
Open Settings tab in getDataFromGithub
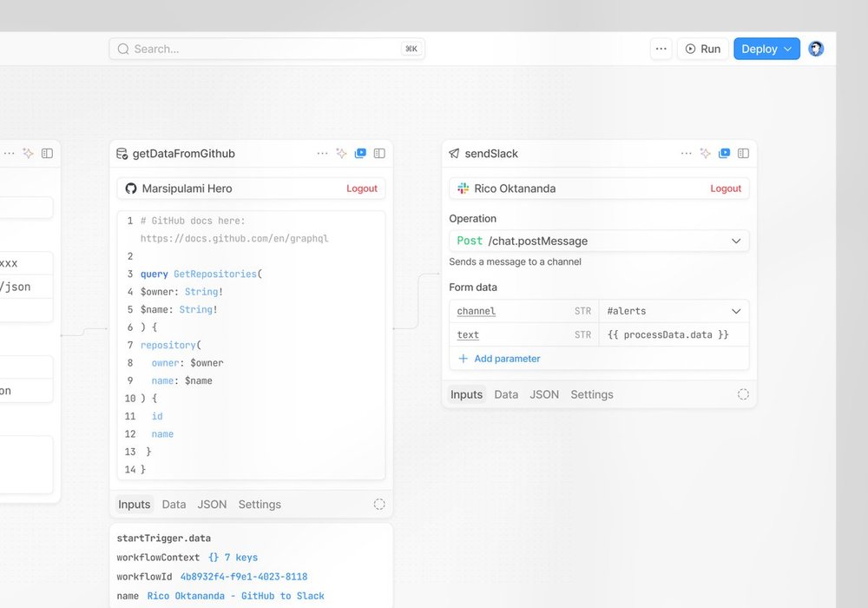coord(260,504)
